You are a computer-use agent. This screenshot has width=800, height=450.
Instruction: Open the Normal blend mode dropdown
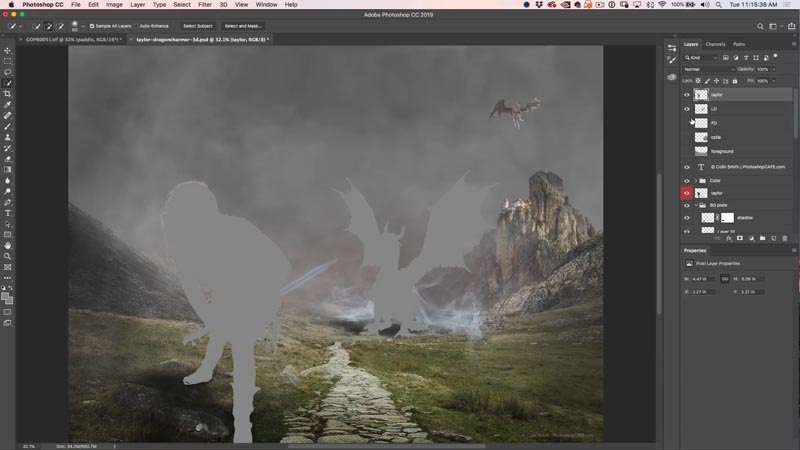[x=709, y=69]
